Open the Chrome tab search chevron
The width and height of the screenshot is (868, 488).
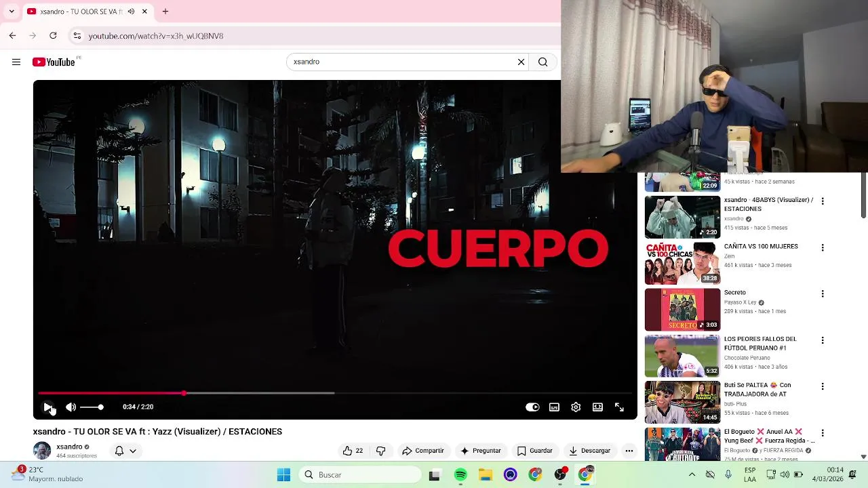pyautogui.click(x=12, y=12)
